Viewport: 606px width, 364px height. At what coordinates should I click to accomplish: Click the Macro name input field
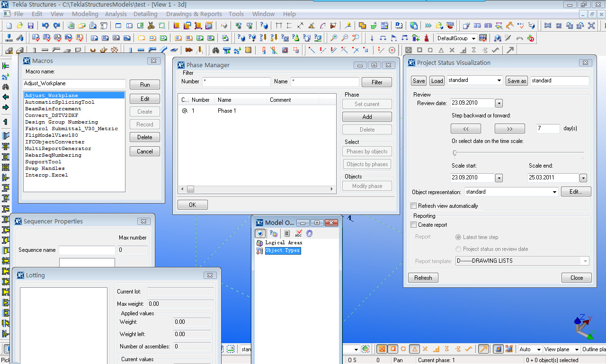click(74, 83)
